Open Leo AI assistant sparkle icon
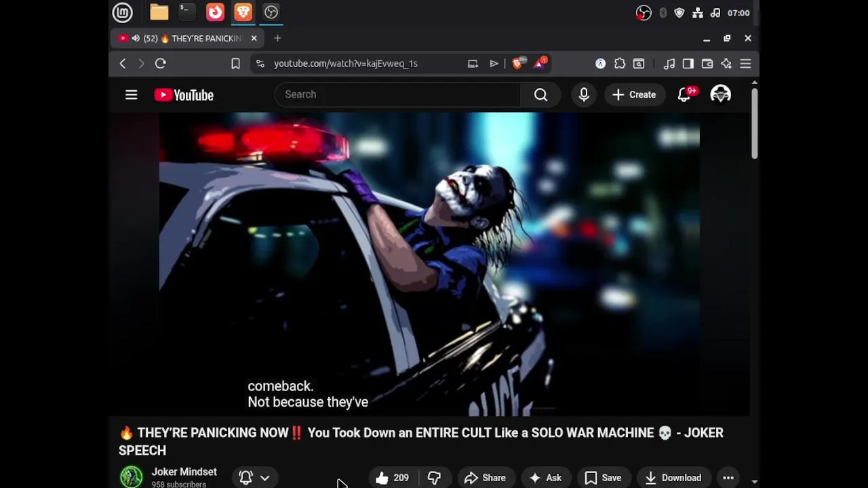The image size is (868, 488). 726,64
